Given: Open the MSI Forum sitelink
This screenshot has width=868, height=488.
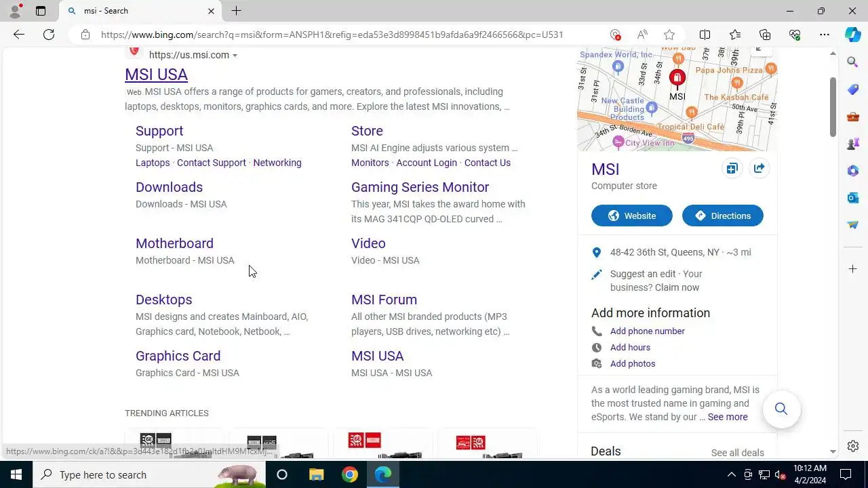Looking at the screenshot, I should pos(384,300).
